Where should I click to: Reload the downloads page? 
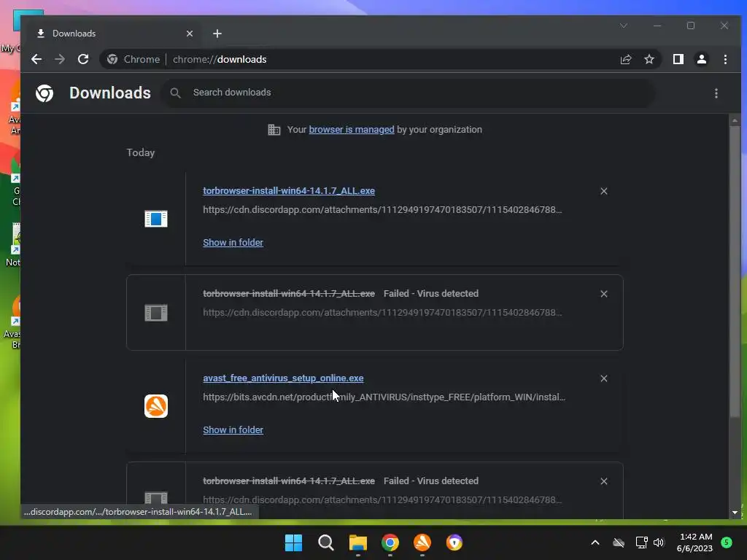[83, 59]
